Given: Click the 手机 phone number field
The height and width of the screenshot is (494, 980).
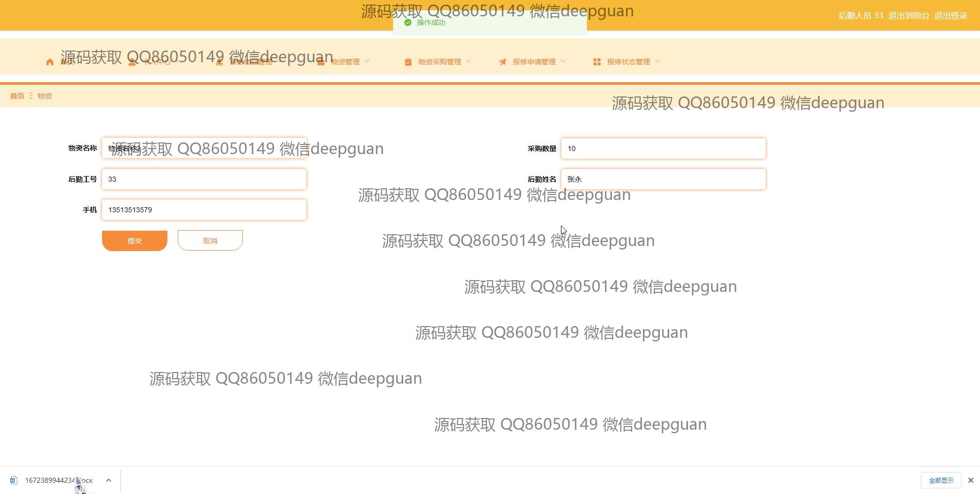Looking at the screenshot, I should [204, 210].
